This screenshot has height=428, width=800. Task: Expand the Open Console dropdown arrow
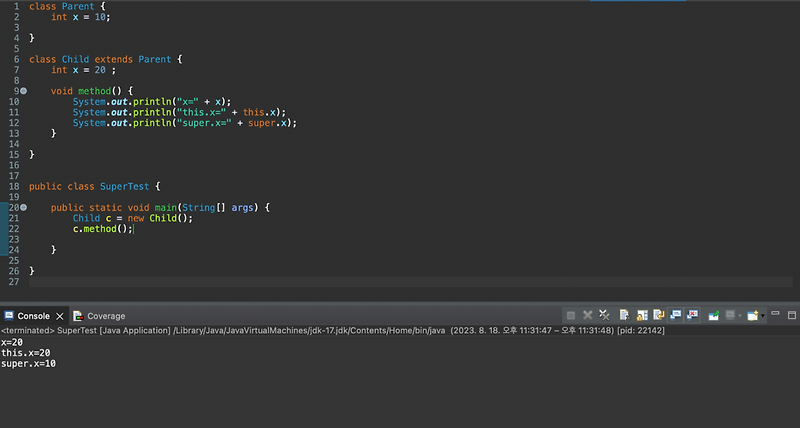(x=763, y=316)
